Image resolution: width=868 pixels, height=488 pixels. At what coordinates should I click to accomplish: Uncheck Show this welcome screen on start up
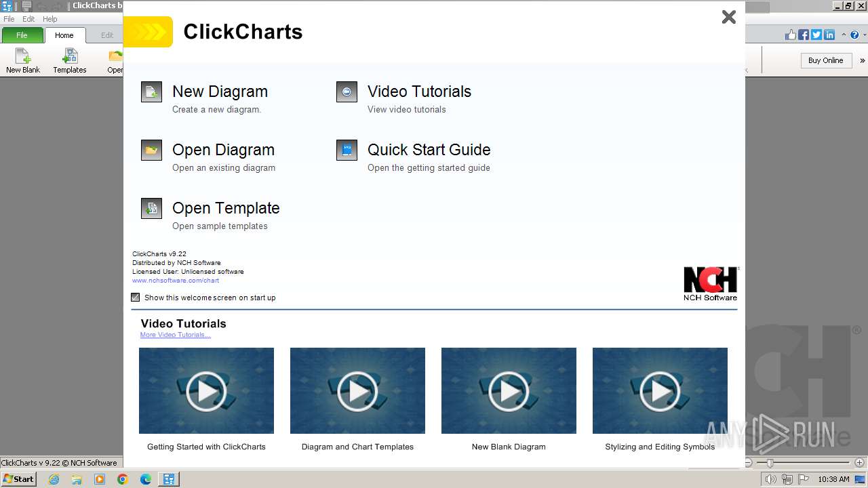pos(136,297)
